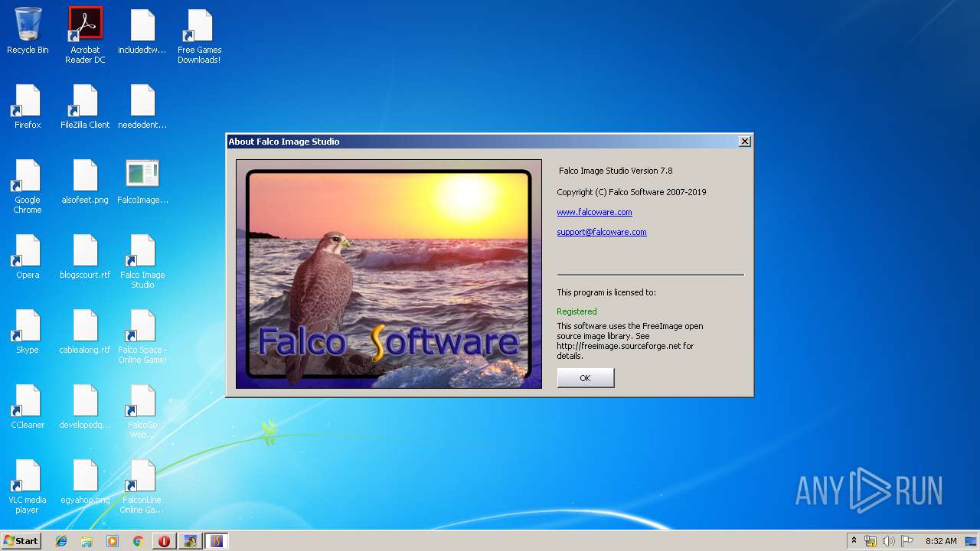Select the Falco Image Studio desktop shortcut
The width and height of the screenshot is (980, 551).
[142, 261]
